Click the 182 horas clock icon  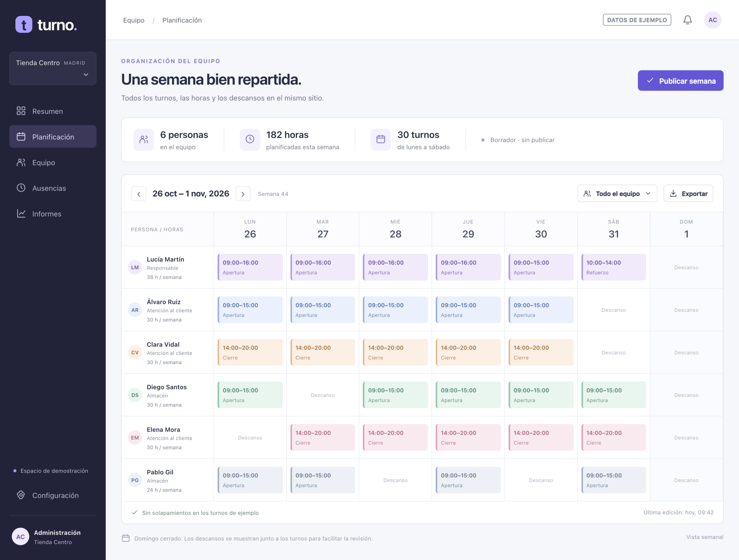click(250, 140)
